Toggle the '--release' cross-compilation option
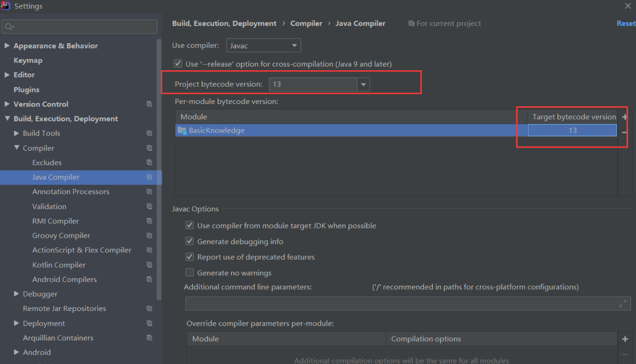Image resolution: width=636 pixels, height=364 pixels. (x=178, y=64)
